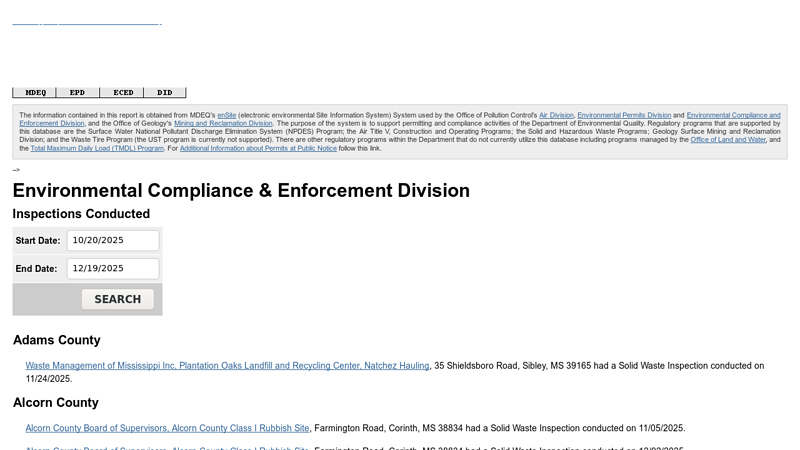The image size is (800, 450).
Task: Open Alcorn County Class I Rubbish Site 11/05/2025 link
Action: click(167, 428)
